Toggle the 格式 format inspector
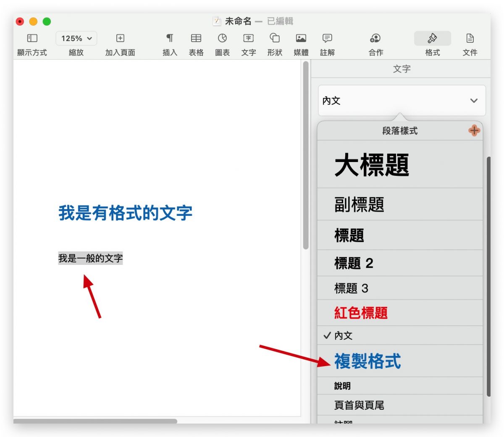504x437 pixels. (432, 38)
